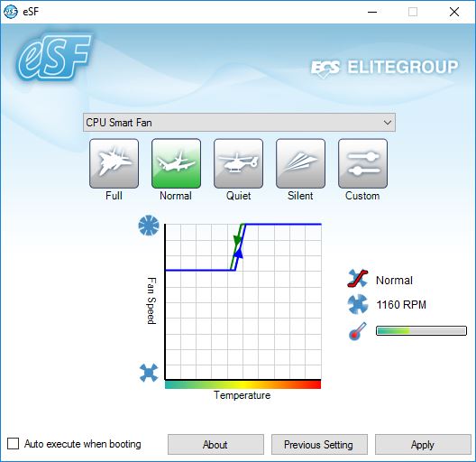Open the CPU Smart Fan dropdown
This screenshot has width=476, height=462.
(x=239, y=123)
